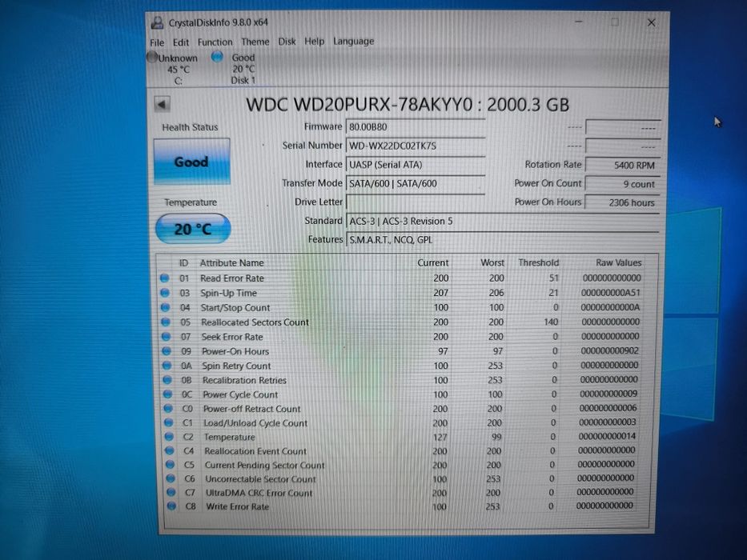
Task: Click the Interface field UASP (Serial ATA)
Action: (415, 165)
